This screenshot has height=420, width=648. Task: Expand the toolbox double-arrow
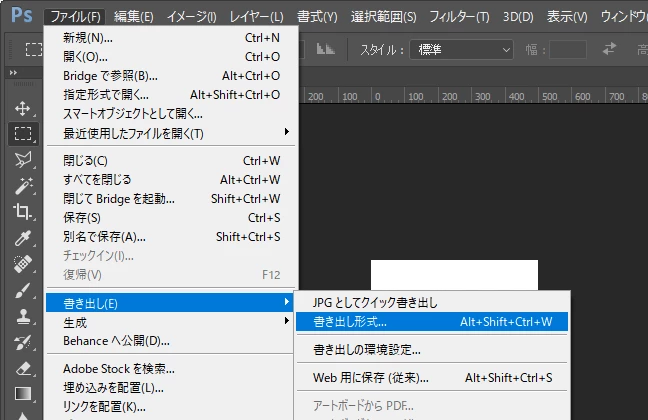coord(14,73)
